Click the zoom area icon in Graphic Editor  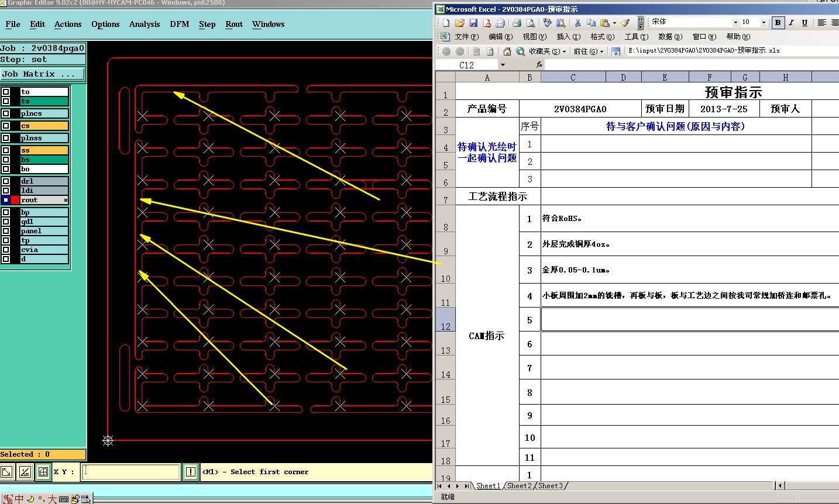7,472
